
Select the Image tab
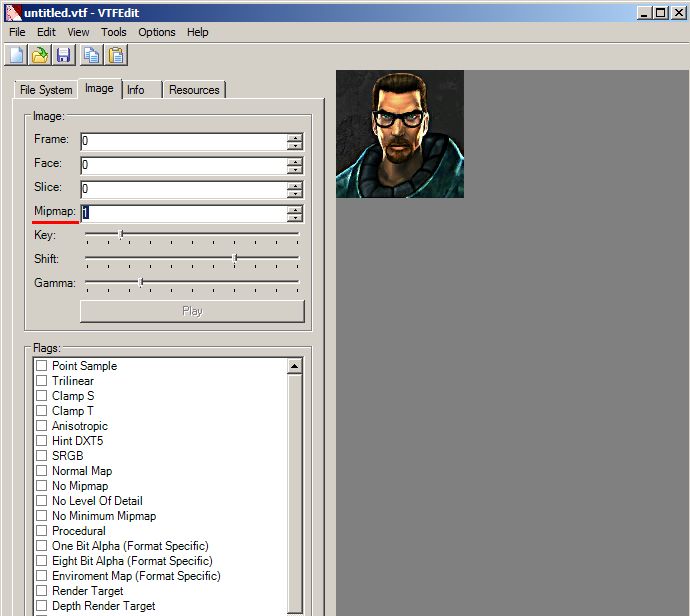click(99, 88)
